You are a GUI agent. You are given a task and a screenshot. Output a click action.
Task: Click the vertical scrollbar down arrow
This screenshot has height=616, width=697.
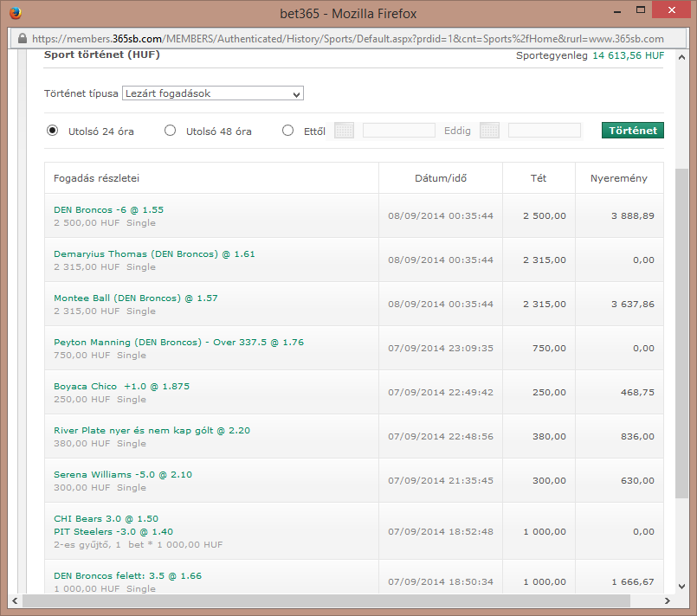point(681,587)
